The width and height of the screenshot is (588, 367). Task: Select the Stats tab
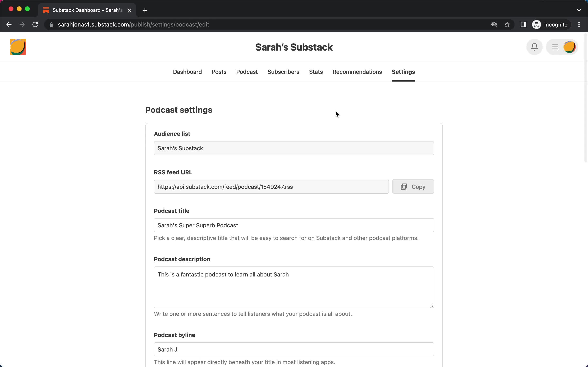(316, 71)
